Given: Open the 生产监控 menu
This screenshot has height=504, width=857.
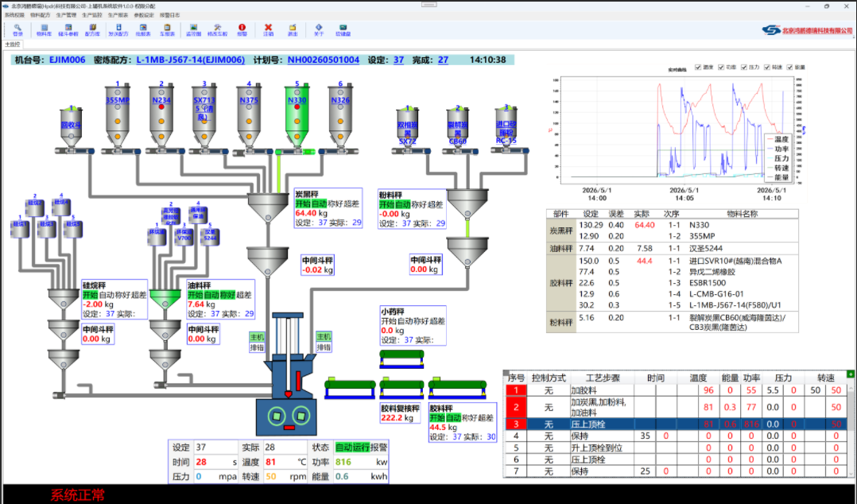Looking at the screenshot, I should pyautogui.click(x=92, y=15).
